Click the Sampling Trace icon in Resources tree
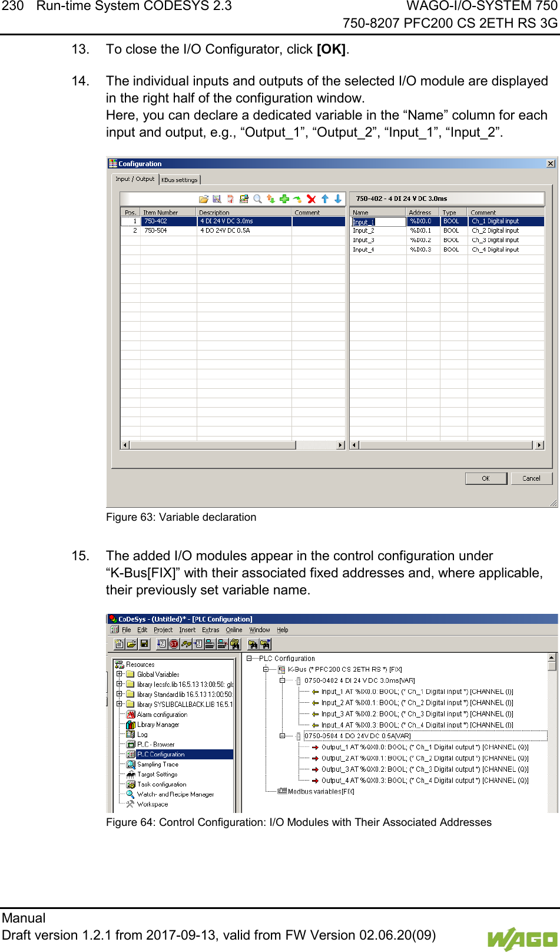This screenshot has width=560, height=952. click(131, 764)
